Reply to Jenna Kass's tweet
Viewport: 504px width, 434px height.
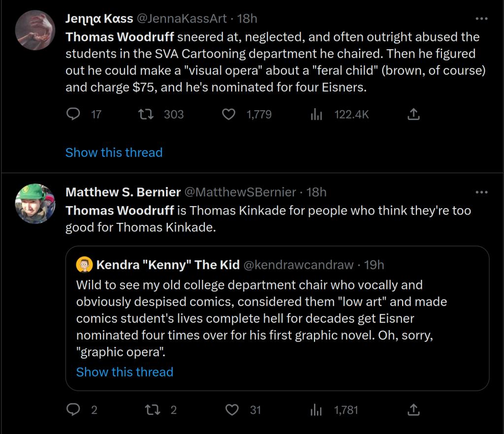pos(73,115)
